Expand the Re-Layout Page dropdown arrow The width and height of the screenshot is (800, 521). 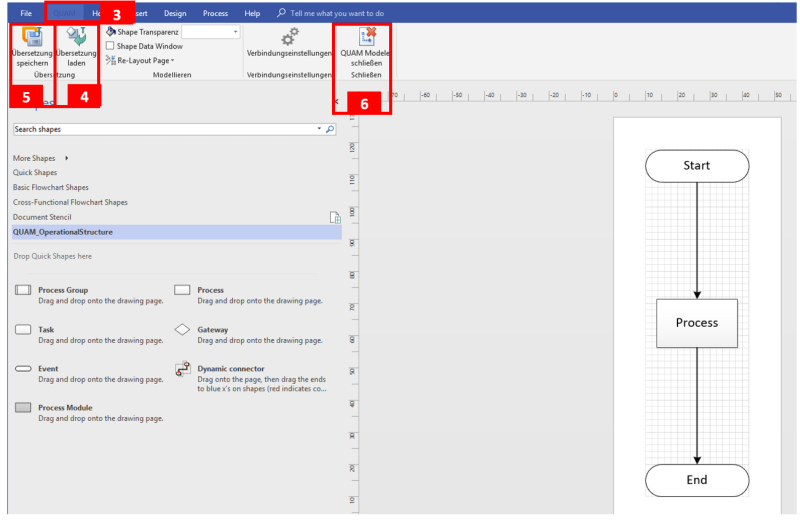172,60
